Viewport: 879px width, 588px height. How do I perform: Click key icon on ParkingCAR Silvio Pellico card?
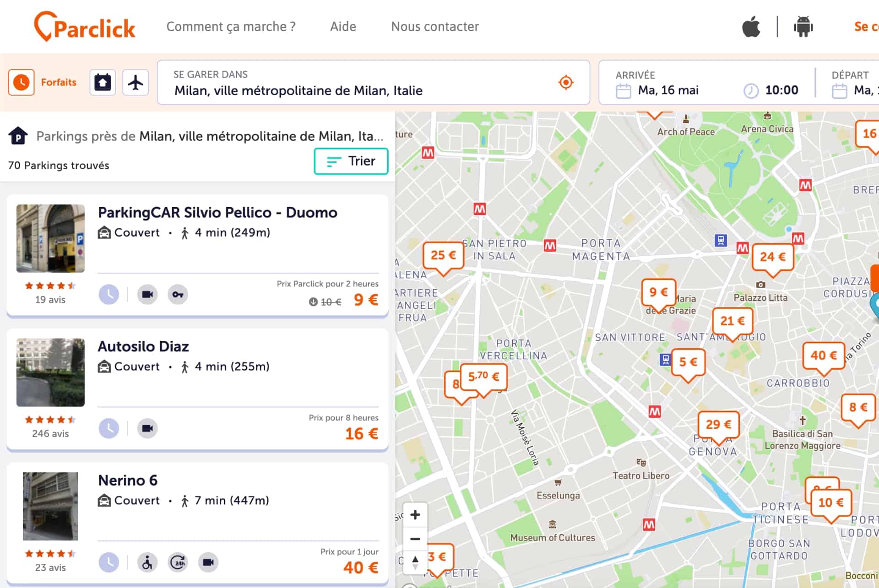click(x=178, y=294)
